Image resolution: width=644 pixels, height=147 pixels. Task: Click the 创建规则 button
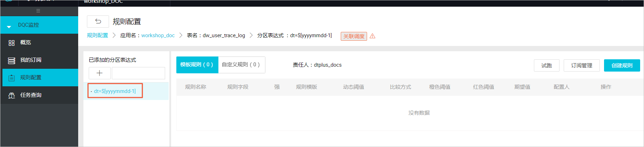622,65
